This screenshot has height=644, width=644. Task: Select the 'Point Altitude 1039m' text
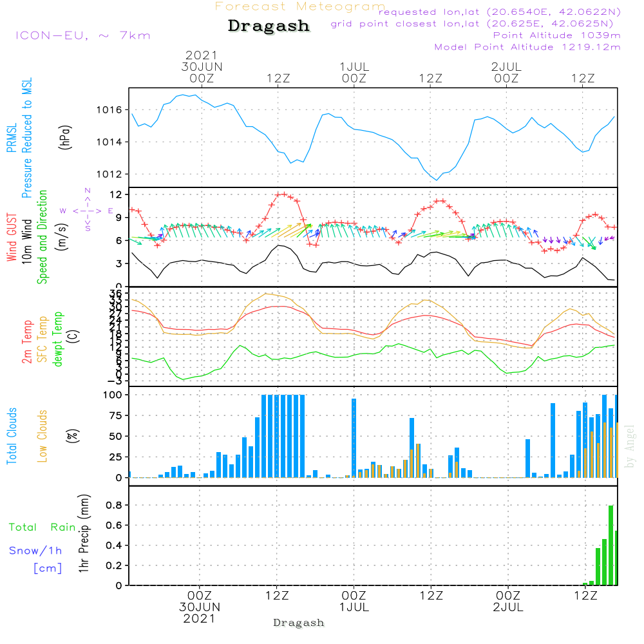tap(556, 35)
